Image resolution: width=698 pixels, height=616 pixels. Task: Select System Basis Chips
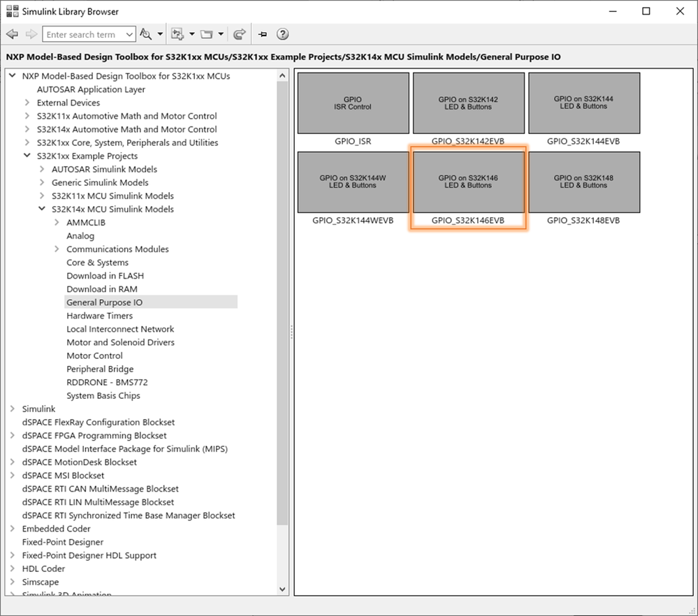coord(103,396)
